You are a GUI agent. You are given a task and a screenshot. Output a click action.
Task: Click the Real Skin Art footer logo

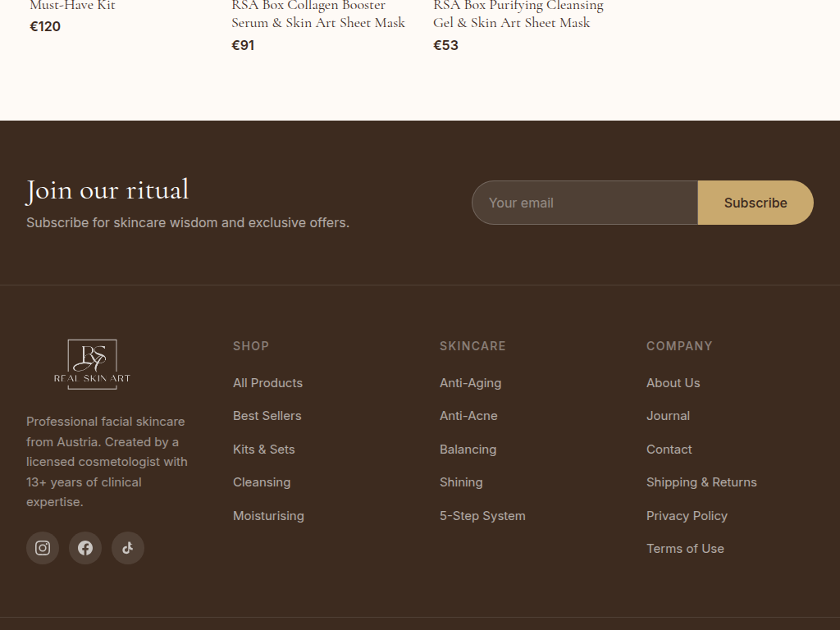pos(92,364)
